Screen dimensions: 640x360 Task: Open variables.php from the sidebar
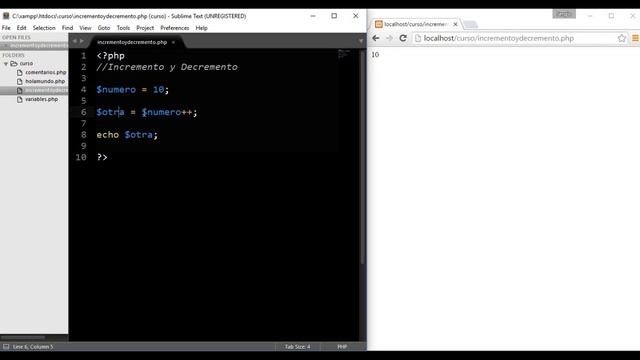point(41,99)
